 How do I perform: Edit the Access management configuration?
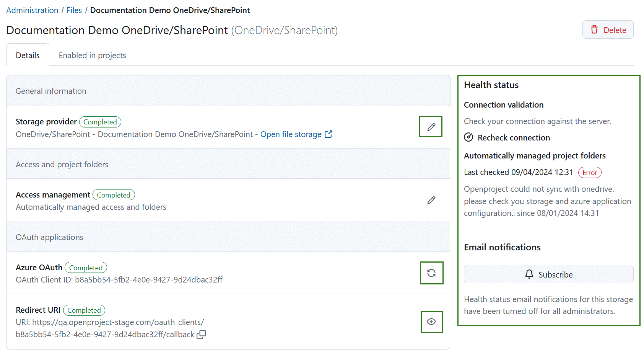(431, 200)
